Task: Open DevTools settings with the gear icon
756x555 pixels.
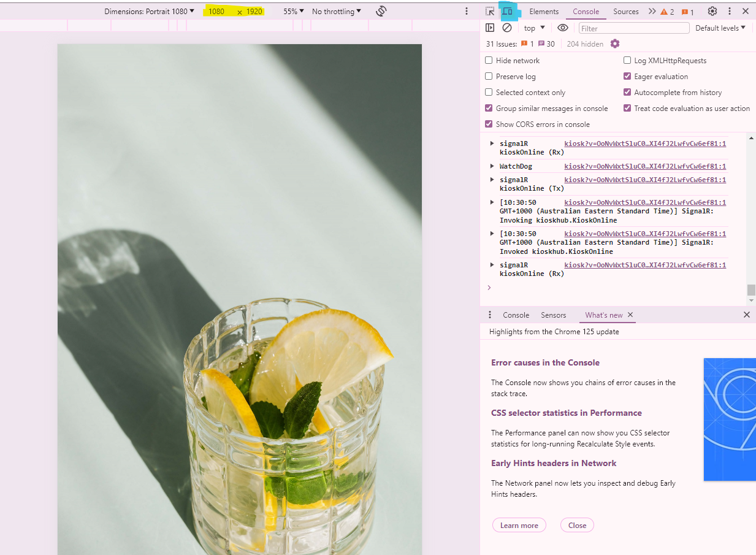Action: click(712, 11)
